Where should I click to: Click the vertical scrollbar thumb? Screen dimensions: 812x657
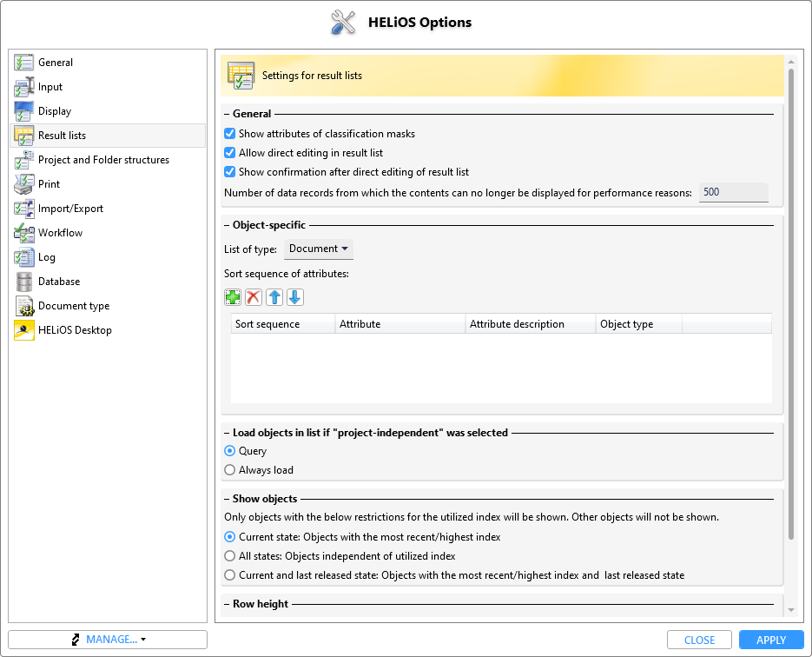point(791,304)
